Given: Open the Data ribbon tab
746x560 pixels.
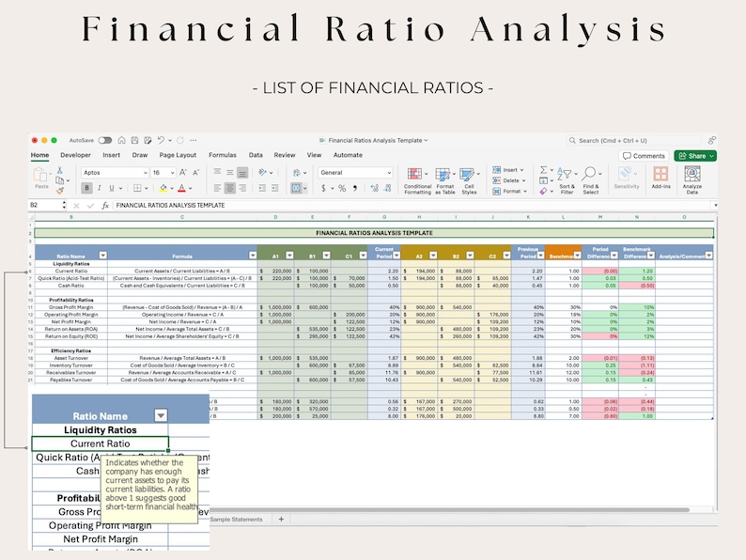Looking at the screenshot, I should click(256, 155).
